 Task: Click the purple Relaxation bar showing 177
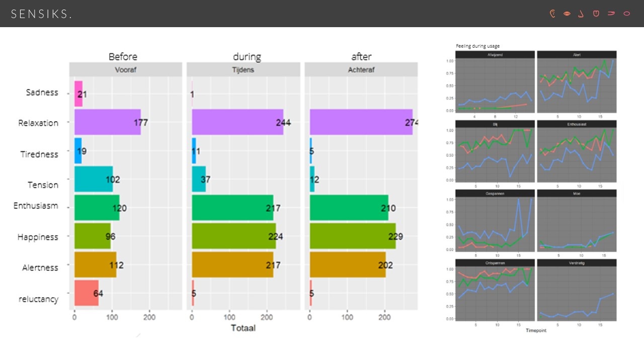click(107, 122)
